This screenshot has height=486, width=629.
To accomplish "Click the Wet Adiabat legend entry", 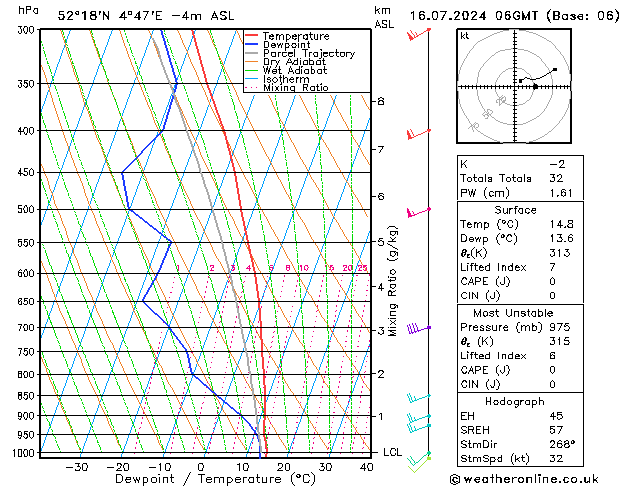I will pos(293,71).
